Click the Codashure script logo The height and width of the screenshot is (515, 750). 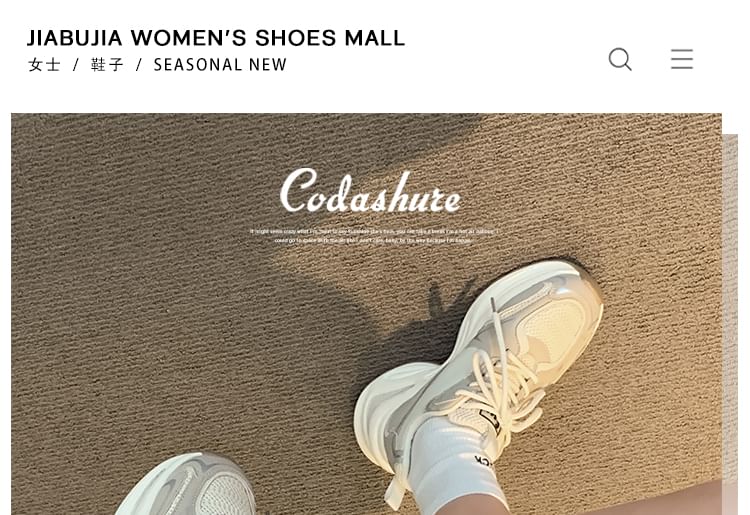click(x=370, y=192)
